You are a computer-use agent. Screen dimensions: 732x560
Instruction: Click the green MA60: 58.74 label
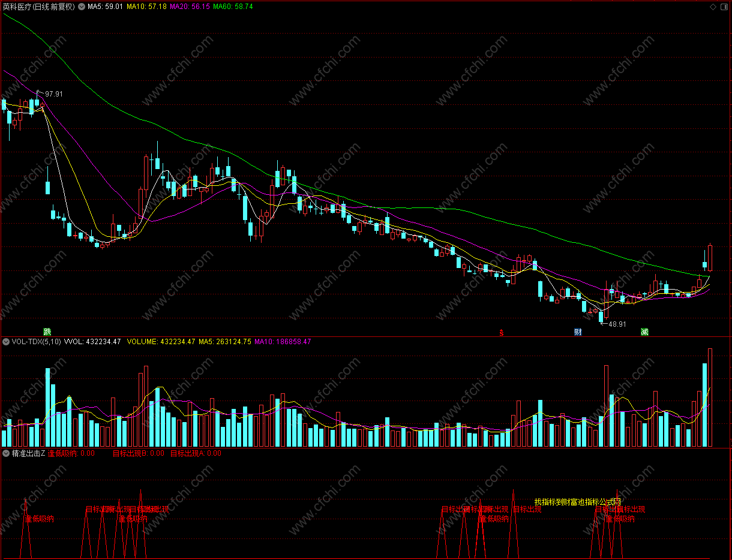point(233,7)
